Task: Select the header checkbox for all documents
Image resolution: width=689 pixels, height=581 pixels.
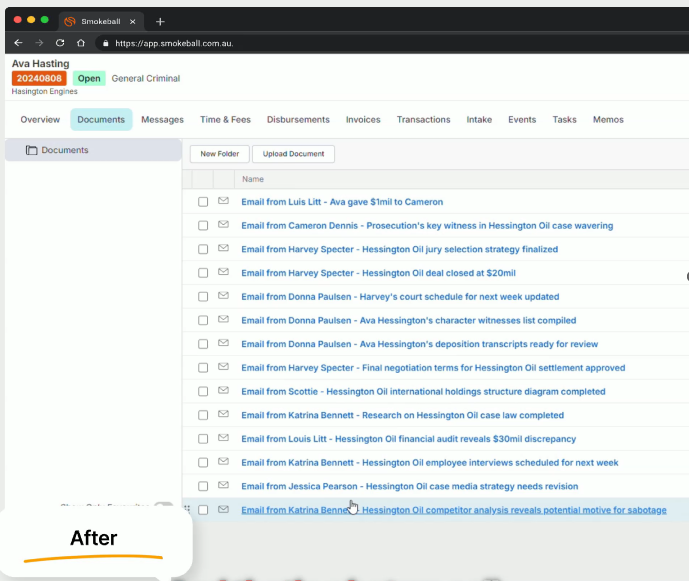Action: tap(203, 179)
